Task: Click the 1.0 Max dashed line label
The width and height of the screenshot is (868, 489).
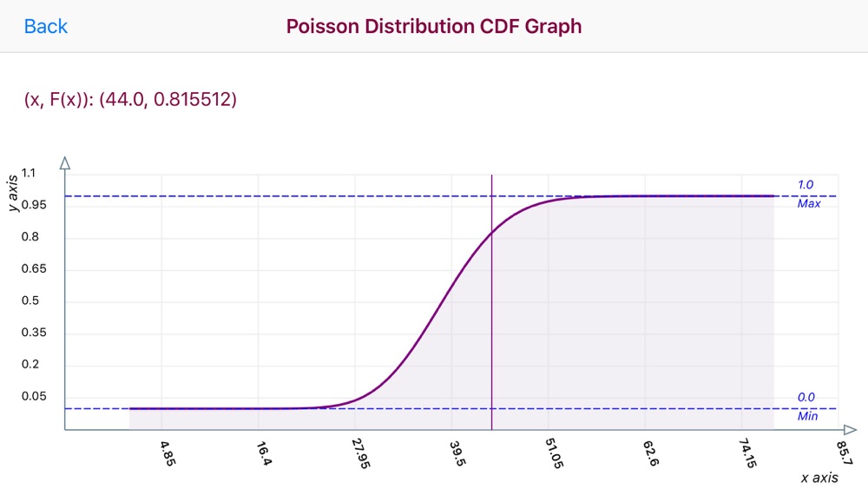Action: tap(808, 194)
